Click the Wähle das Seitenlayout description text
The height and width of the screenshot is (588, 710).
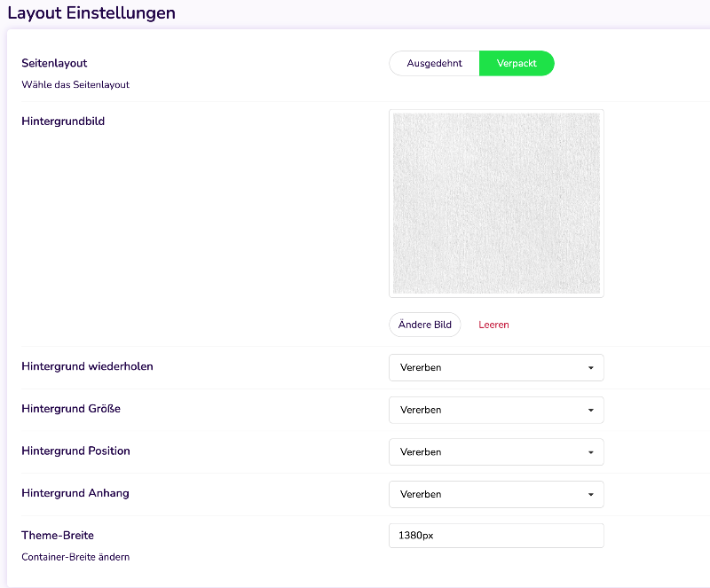pos(75,84)
